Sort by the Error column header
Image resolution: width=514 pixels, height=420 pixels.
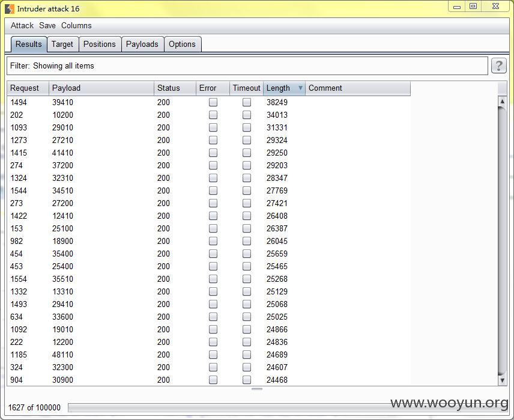coord(213,88)
